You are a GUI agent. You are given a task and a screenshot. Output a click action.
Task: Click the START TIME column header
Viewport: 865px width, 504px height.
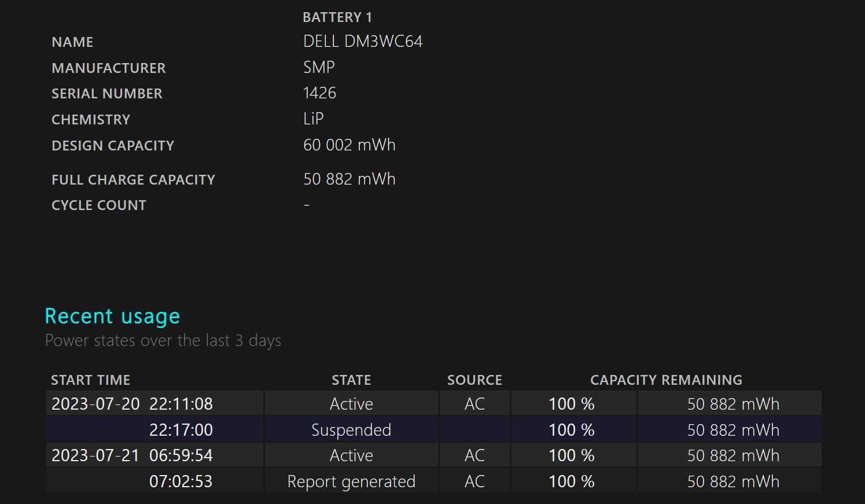point(91,380)
